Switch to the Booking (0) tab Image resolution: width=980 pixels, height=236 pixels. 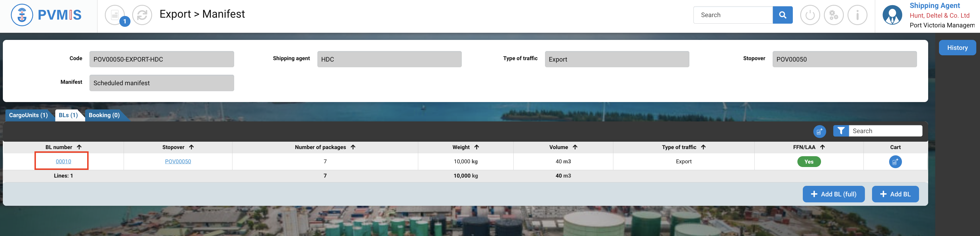tap(104, 115)
